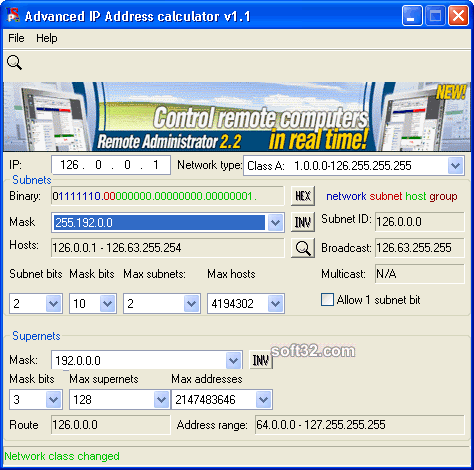Enable Allow 1 subnet bit checkbox
This screenshot has height=470, width=474.
(x=327, y=299)
